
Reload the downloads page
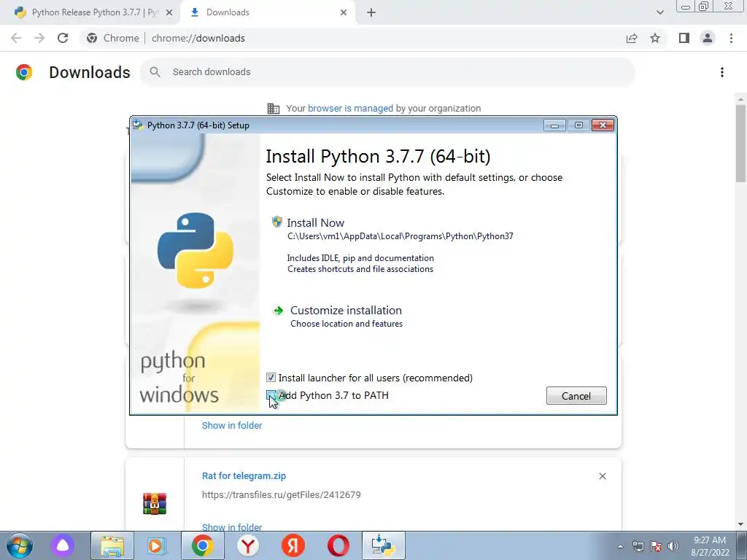63,38
